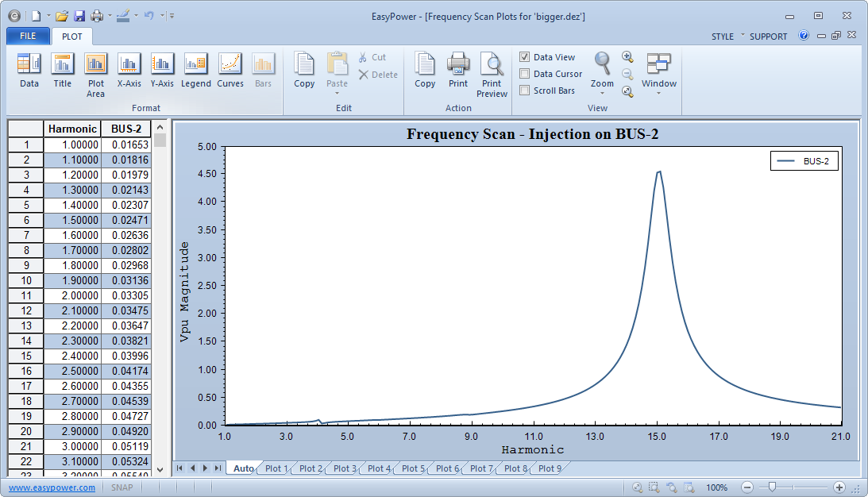Screen dimensions: 868x497
Task: Turn on Scroll Bars checkbox
Action: pos(525,91)
